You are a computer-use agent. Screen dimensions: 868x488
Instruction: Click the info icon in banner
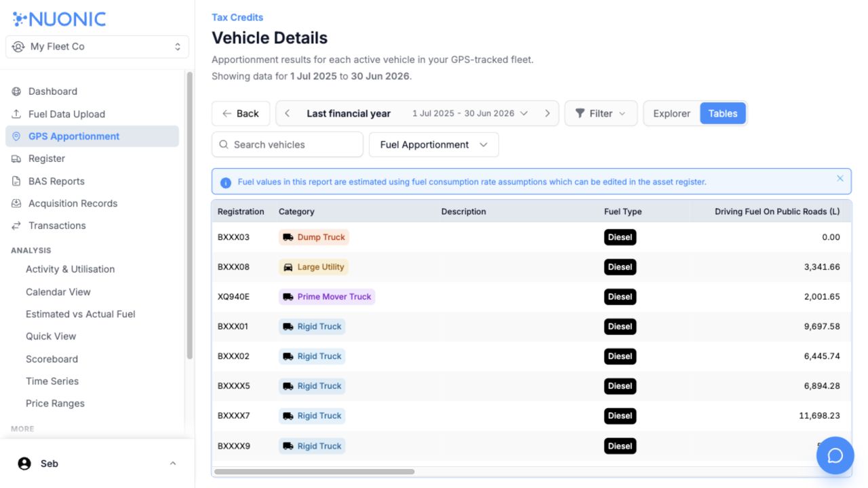[x=226, y=182]
